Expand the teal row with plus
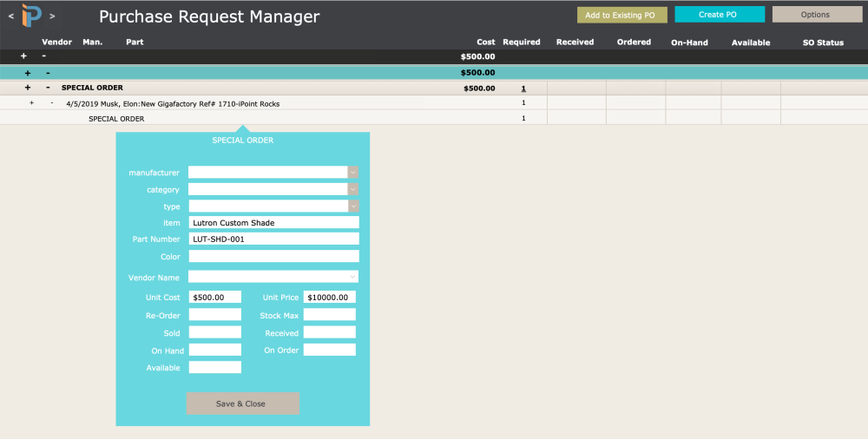The width and height of the screenshot is (868, 439). (27, 73)
